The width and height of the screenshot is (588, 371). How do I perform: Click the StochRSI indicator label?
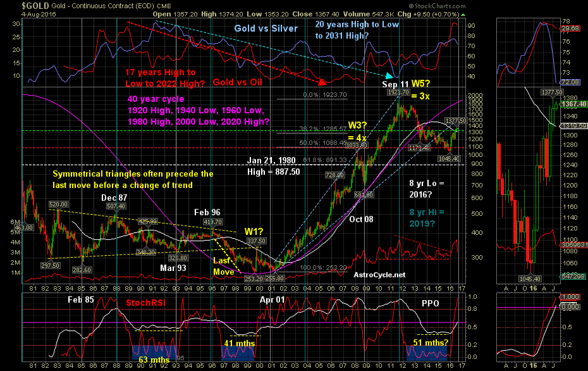tap(145, 303)
